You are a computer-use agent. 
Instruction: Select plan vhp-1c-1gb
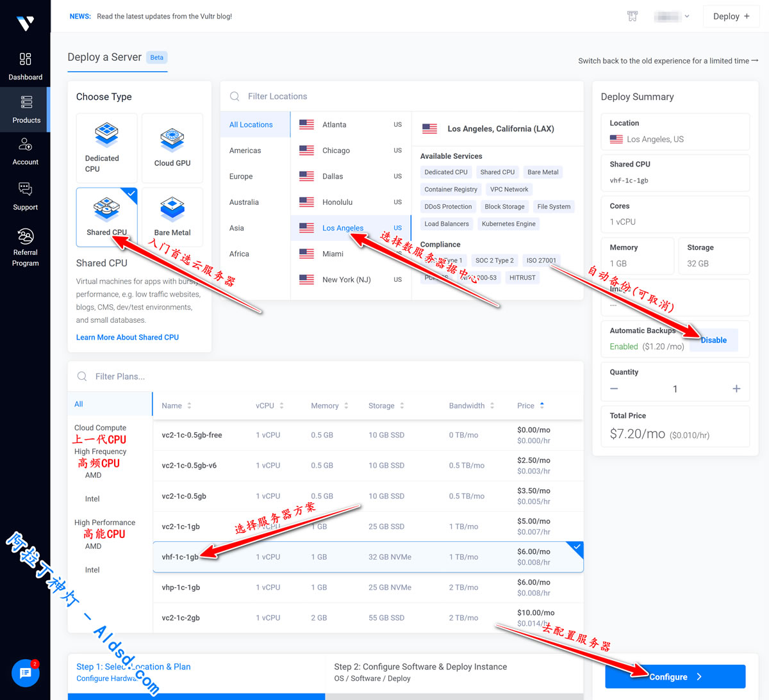coord(368,587)
